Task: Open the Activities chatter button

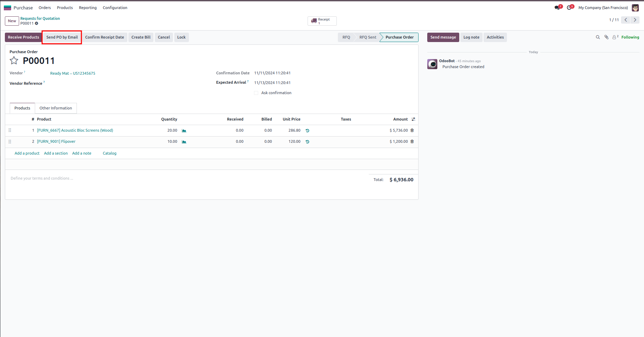Action: pyautogui.click(x=495, y=37)
